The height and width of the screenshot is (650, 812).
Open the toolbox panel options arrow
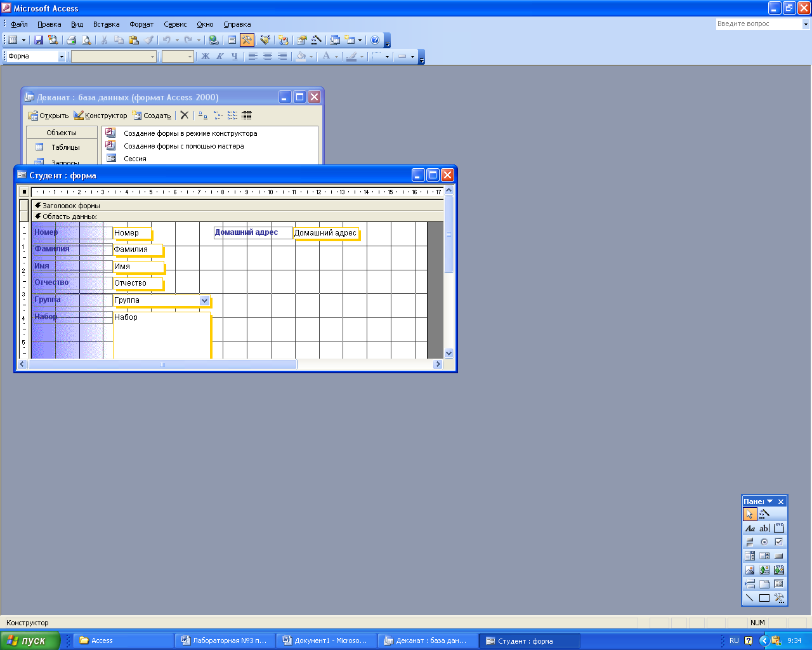pos(770,501)
